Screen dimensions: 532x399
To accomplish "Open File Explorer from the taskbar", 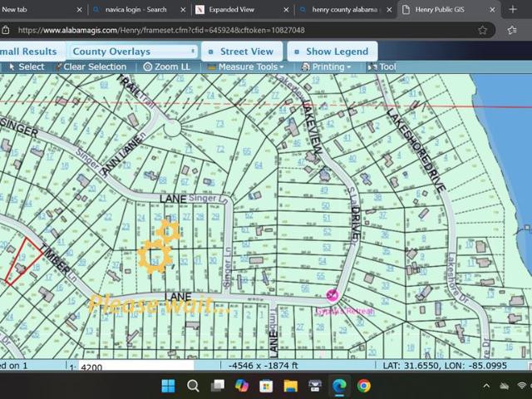I will 290,386.
